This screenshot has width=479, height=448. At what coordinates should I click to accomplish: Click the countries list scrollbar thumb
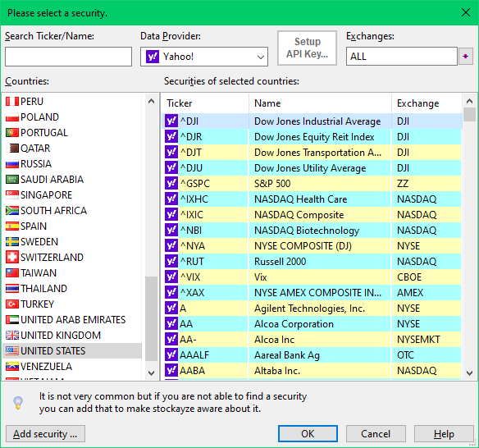point(151,318)
